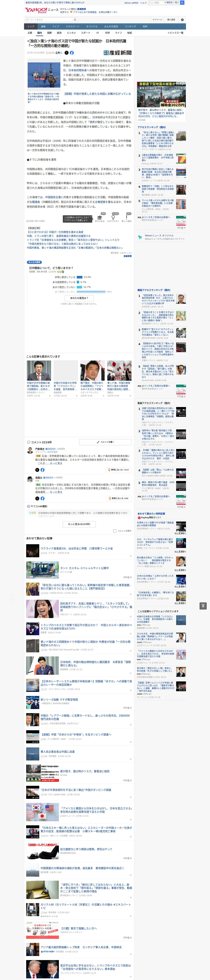Viewport: 210px width, 980px height.
Task: Open ウクライナ南東部2州、ほぼ完全に停電 article
Action: pyautogui.click(x=77, y=549)
